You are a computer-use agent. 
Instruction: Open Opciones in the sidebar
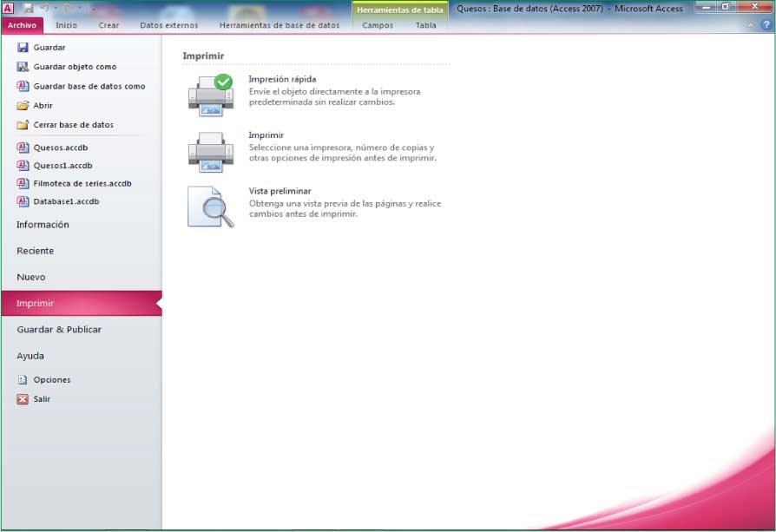point(52,380)
